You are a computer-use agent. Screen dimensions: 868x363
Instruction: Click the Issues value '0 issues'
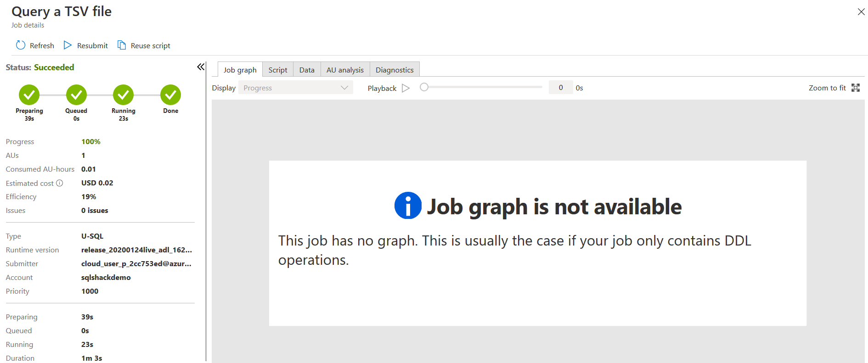tap(95, 211)
